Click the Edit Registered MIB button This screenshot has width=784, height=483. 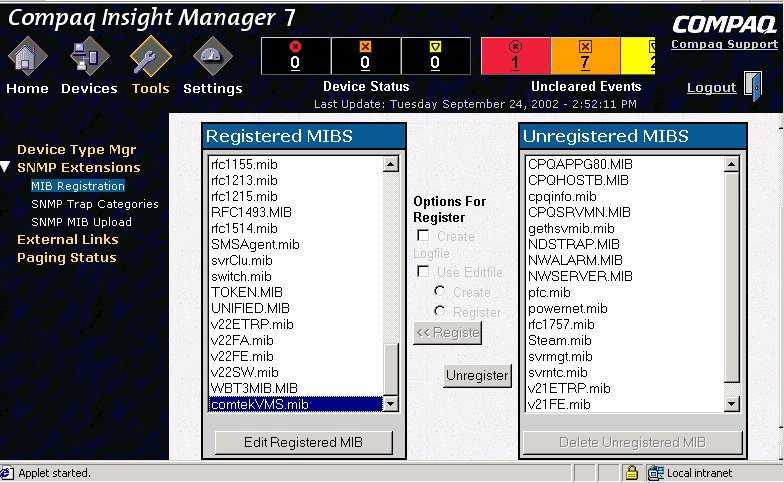click(x=304, y=442)
